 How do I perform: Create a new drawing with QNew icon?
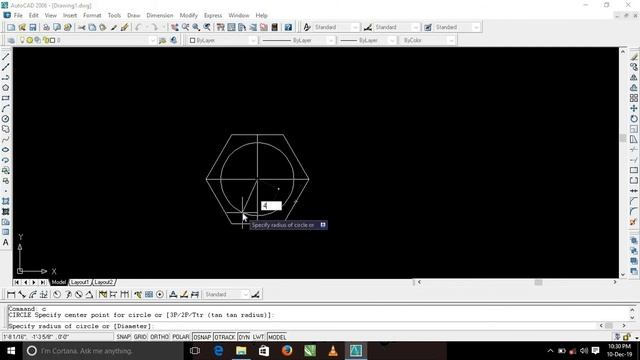click(11, 27)
